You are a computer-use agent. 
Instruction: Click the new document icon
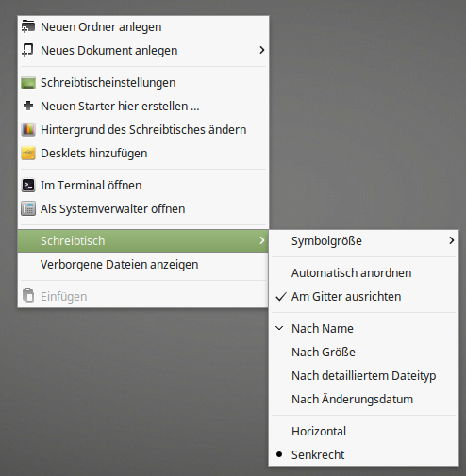28,50
